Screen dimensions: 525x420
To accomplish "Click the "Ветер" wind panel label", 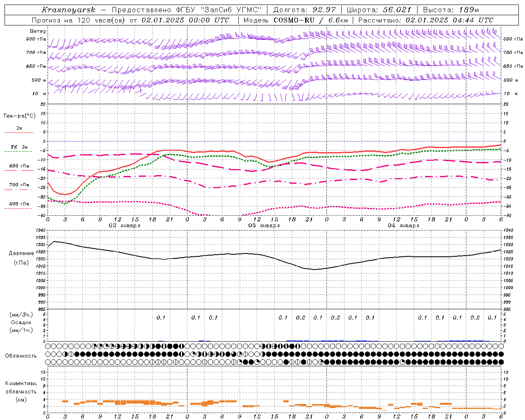I will point(38,31).
